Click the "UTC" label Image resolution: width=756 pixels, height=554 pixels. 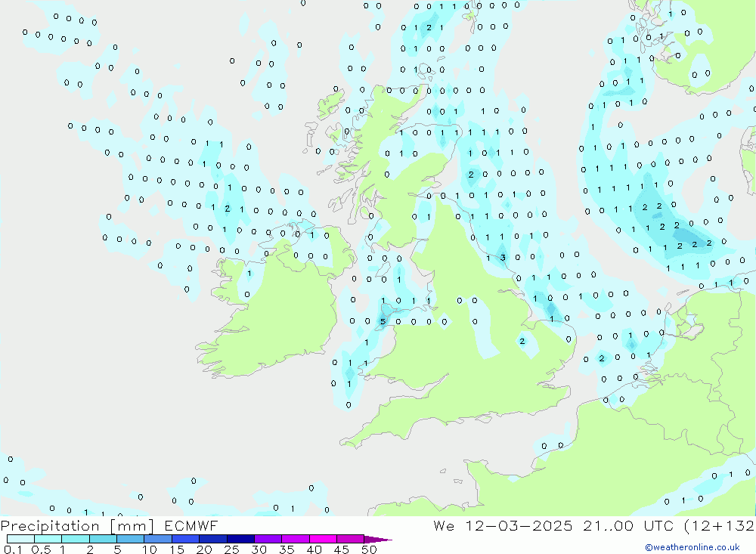pyautogui.click(x=658, y=526)
